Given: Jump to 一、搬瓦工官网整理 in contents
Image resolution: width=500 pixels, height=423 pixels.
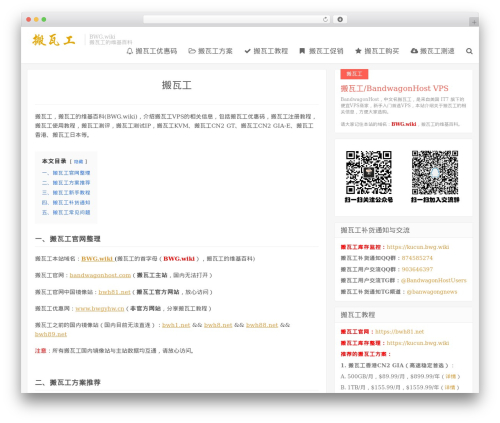Looking at the screenshot, I should coord(66,173).
